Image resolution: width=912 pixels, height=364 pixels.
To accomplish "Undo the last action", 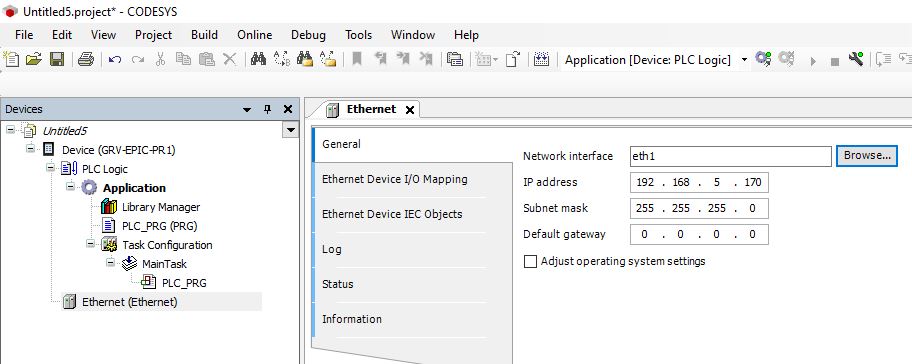I will 115,59.
